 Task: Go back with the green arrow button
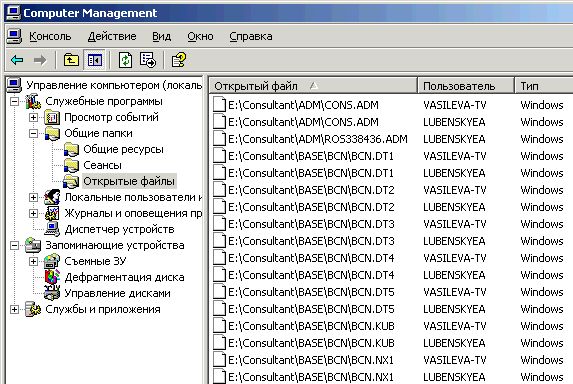pos(17,60)
